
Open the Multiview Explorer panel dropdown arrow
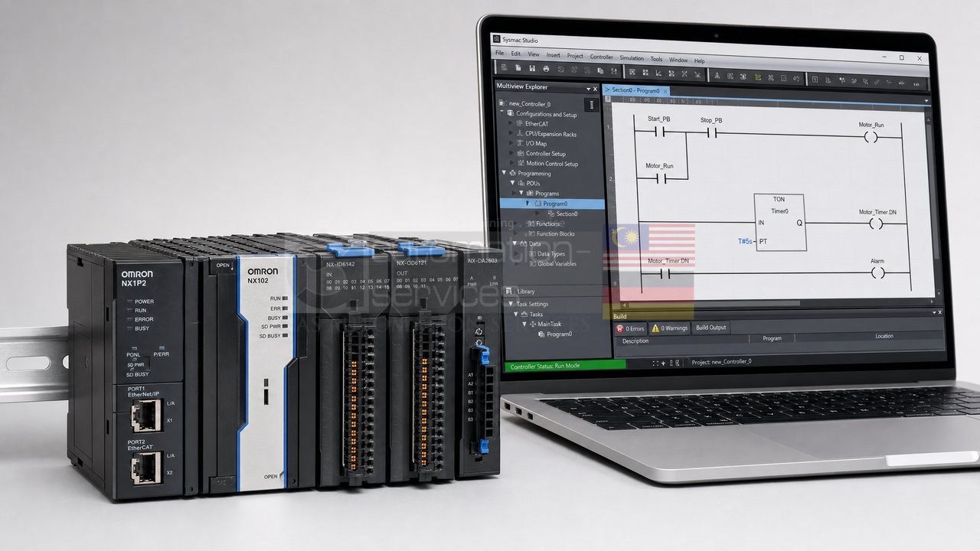(589, 89)
